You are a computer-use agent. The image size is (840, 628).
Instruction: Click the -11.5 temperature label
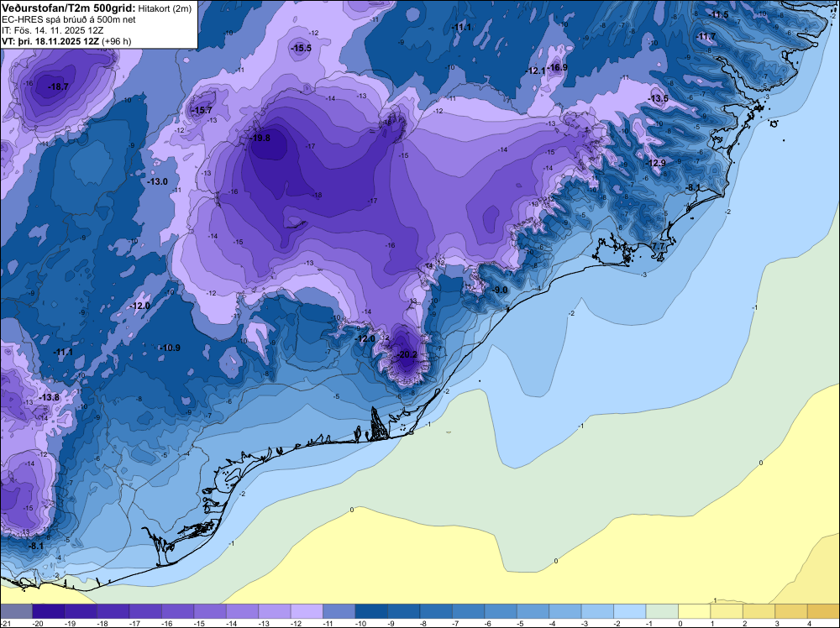click(718, 14)
